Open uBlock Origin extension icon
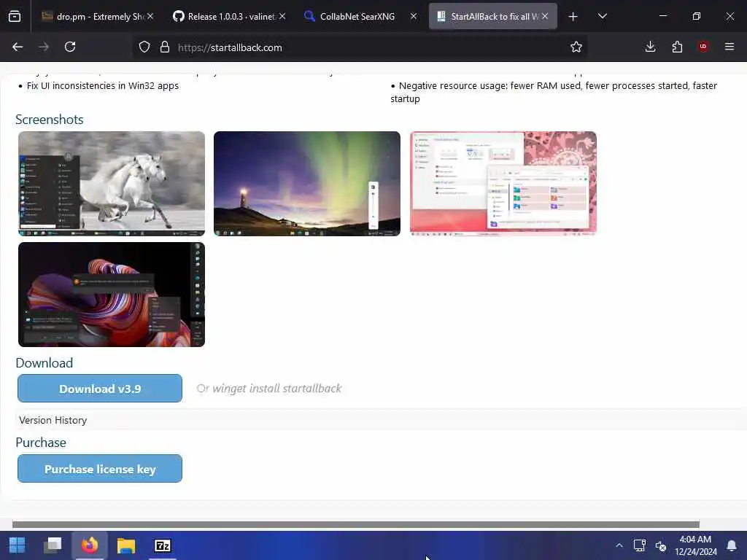 703,47
